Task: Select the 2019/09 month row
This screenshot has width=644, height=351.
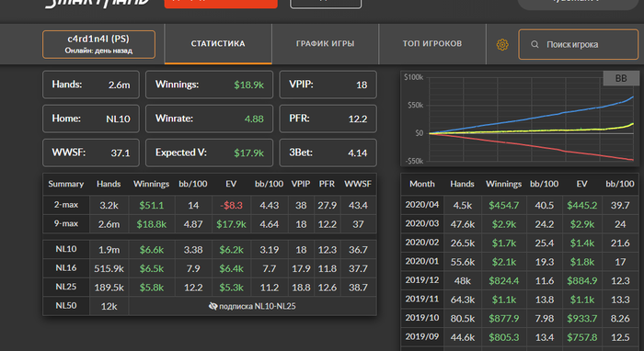Action: point(520,337)
